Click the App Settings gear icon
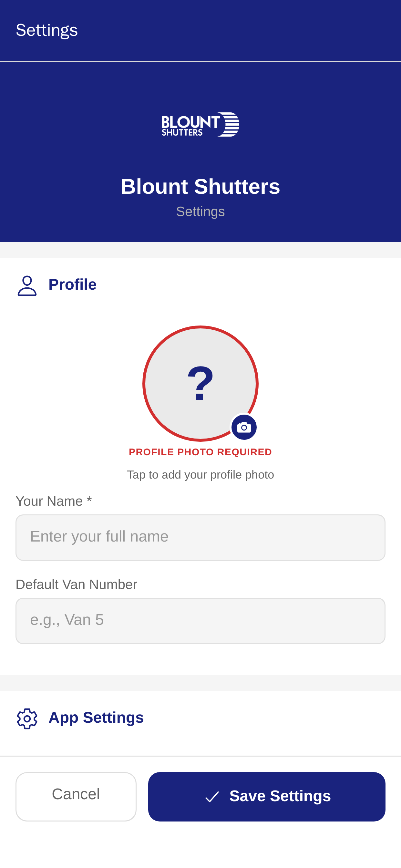Screen dimensions: 401x868 coord(27,718)
